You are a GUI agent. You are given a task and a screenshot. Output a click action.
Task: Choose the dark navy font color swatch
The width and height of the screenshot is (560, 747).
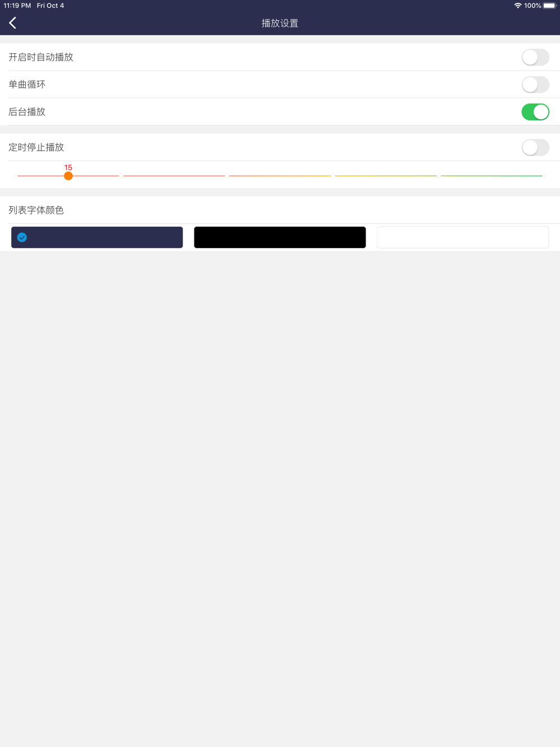click(x=97, y=237)
